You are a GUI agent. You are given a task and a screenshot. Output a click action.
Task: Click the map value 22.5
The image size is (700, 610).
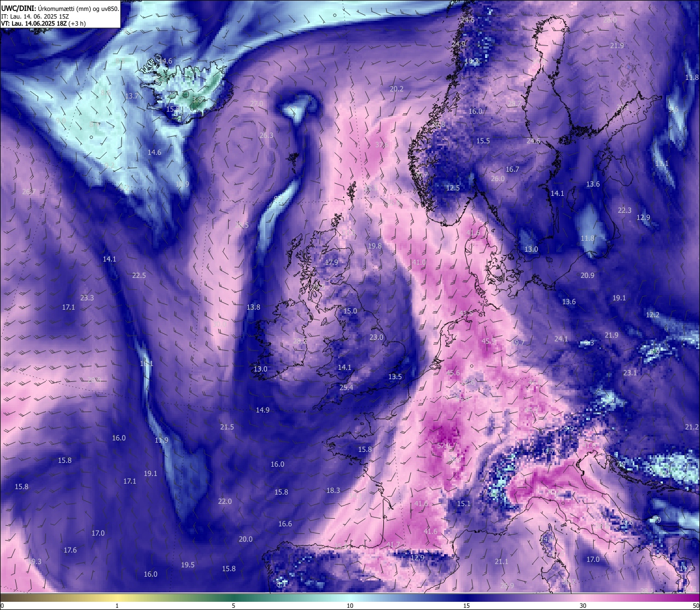click(x=139, y=276)
